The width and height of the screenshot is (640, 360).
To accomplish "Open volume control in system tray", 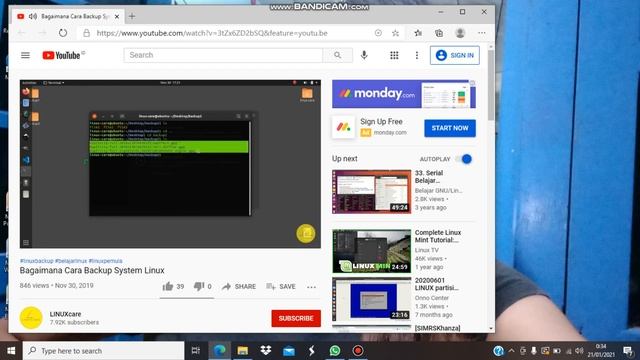I will 579,351.
